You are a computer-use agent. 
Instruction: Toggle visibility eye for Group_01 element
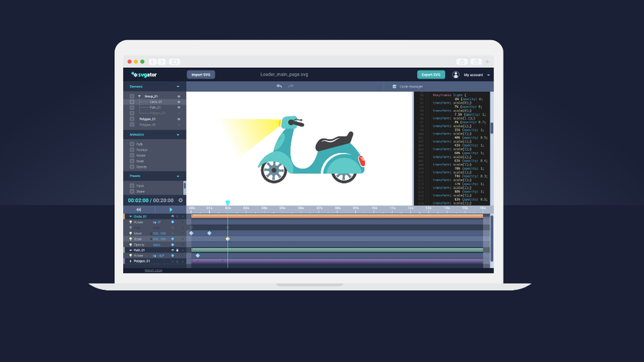(x=179, y=96)
